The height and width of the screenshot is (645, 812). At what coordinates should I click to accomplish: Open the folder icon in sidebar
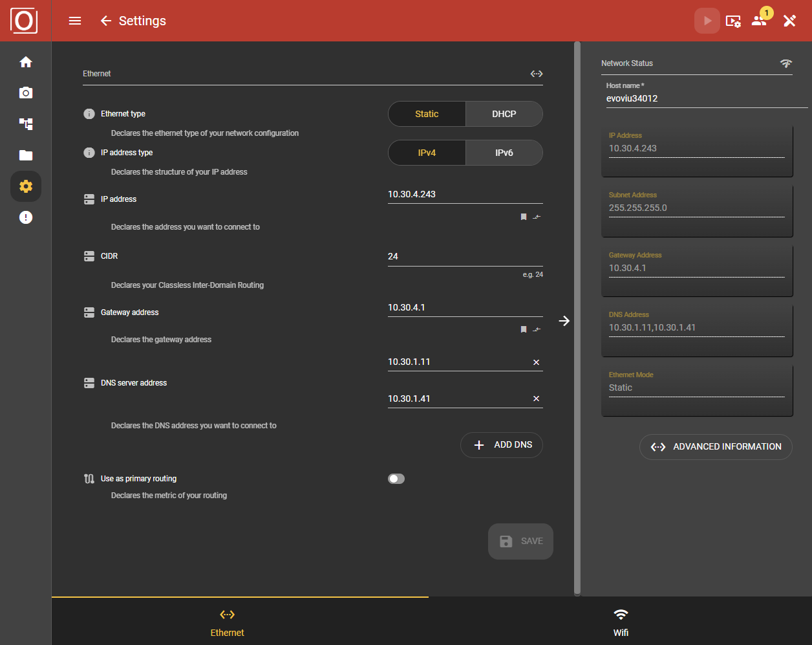(x=26, y=155)
